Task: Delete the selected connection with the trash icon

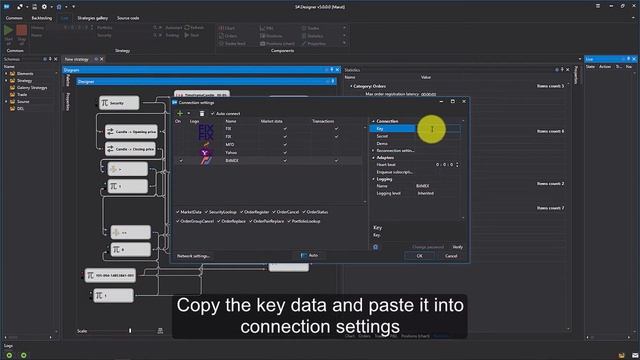Action: (x=202, y=113)
